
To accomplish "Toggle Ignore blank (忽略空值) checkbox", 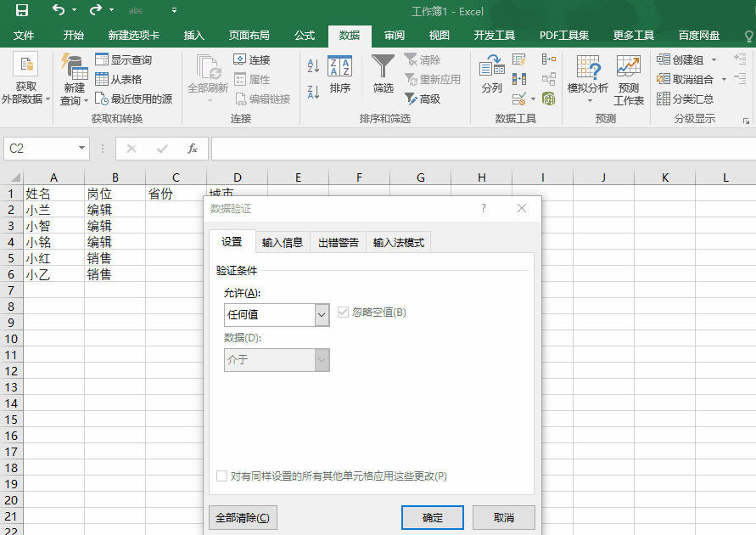I will pos(343,313).
